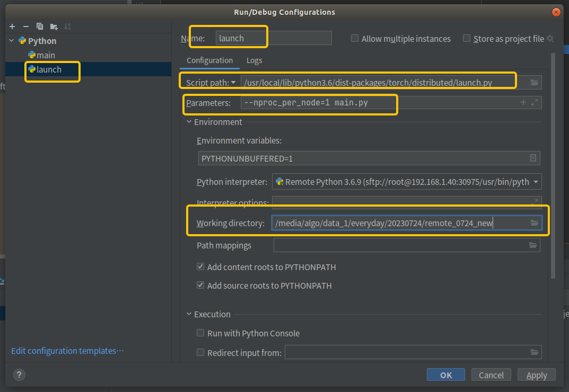Open environment variables edit dialog icon

533,158
